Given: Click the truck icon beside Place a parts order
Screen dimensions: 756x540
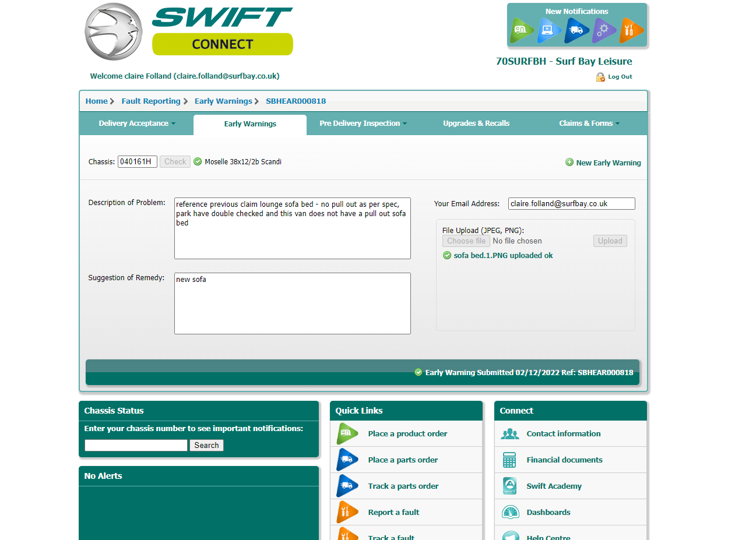Looking at the screenshot, I should coord(347,460).
